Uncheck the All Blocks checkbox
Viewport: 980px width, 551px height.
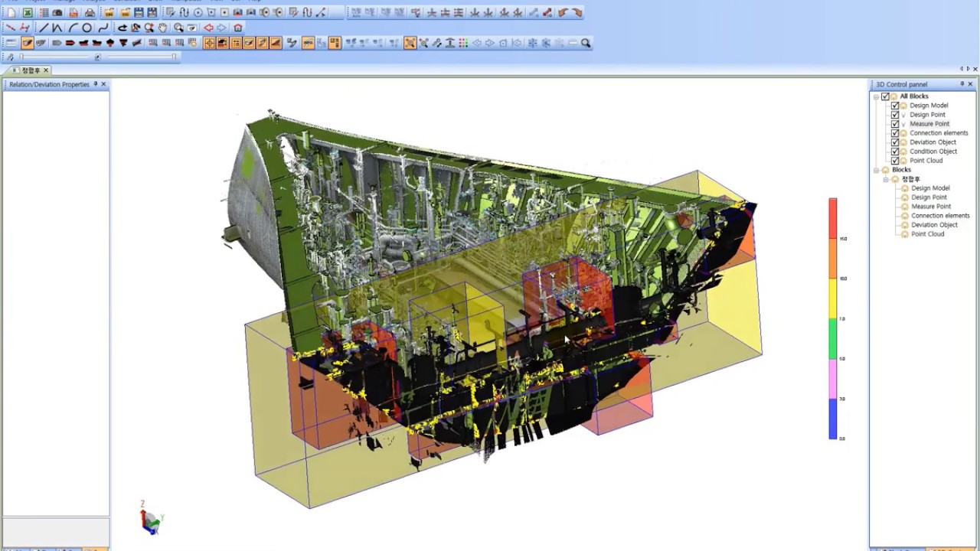click(885, 96)
